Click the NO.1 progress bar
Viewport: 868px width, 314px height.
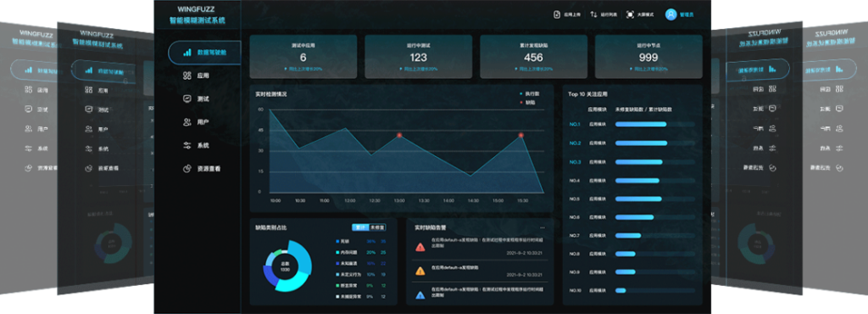click(655, 124)
